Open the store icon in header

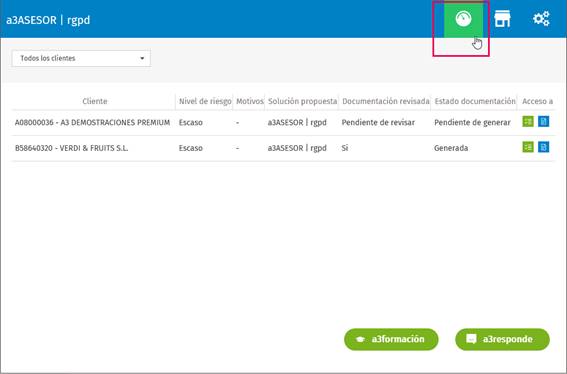pos(502,19)
